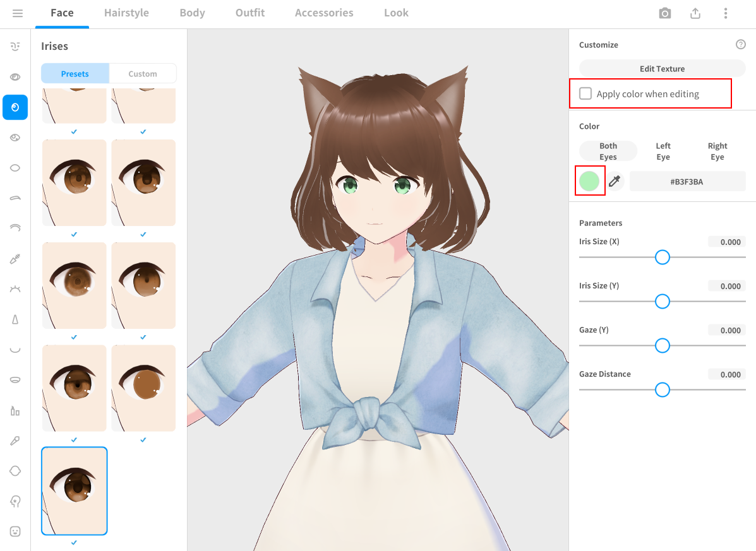This screenshot has width=756, height=551.
Task: Enable Apply color when editing checkbox
Action: (x=585, y=94)
